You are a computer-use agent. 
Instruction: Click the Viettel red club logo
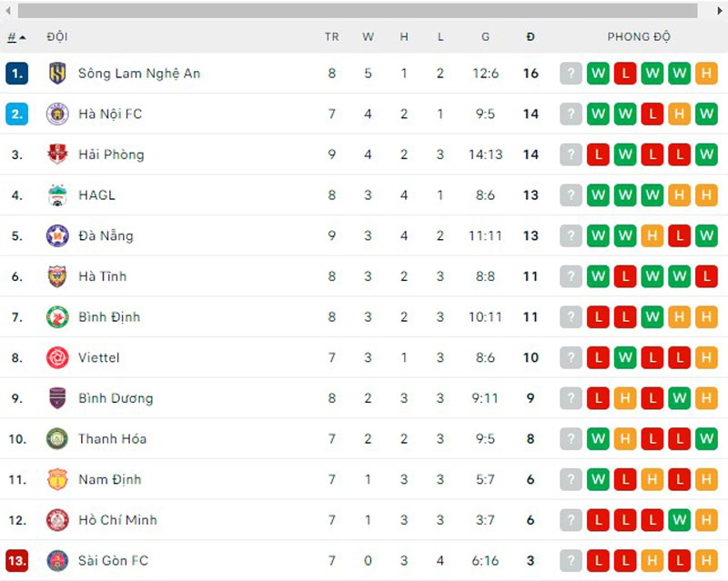(57, 358)
